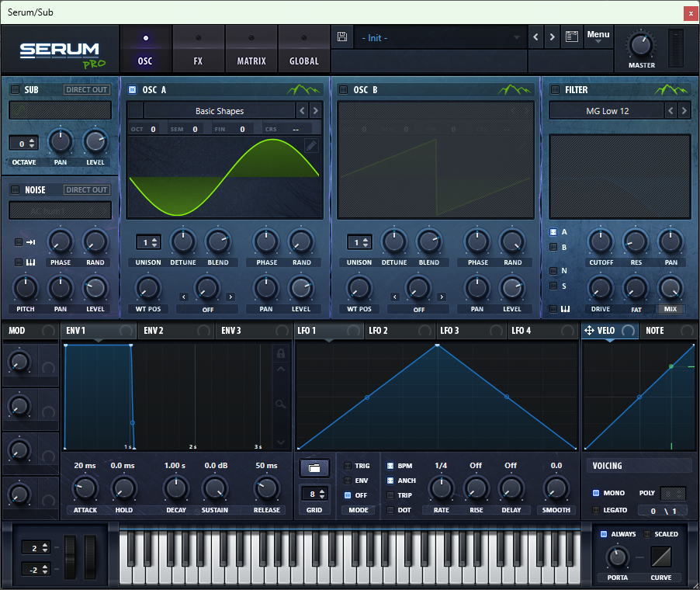Image resolution: width=700 pixels, height=590 pixels.
Task: Switch to the FX tab
Action: click(x=198, y=49)
